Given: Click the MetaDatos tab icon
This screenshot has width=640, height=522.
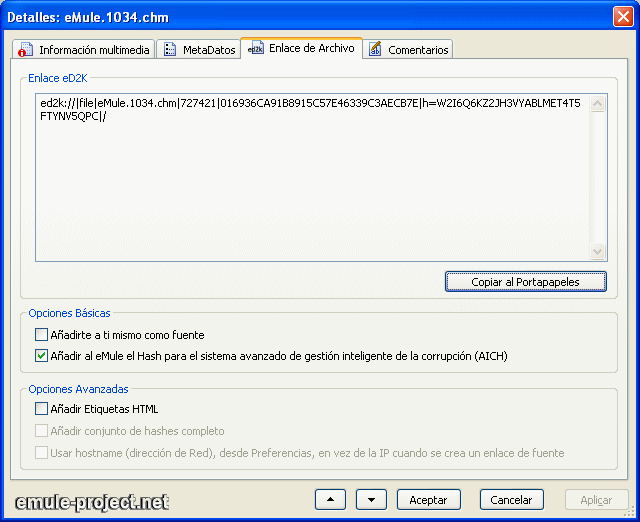Looking at the screenshot, I should click(x=169, y=50).
